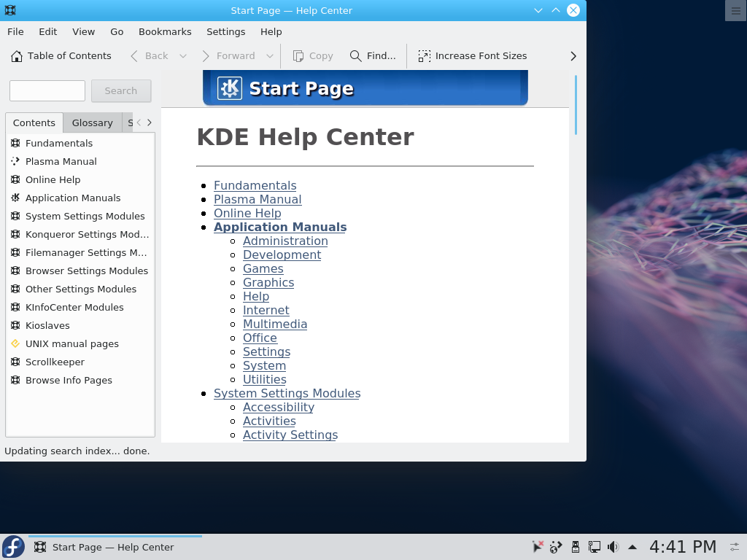This screenshot has height=560, width=747.
Task: Open the Multimedia link
Action: pos(275,324)
